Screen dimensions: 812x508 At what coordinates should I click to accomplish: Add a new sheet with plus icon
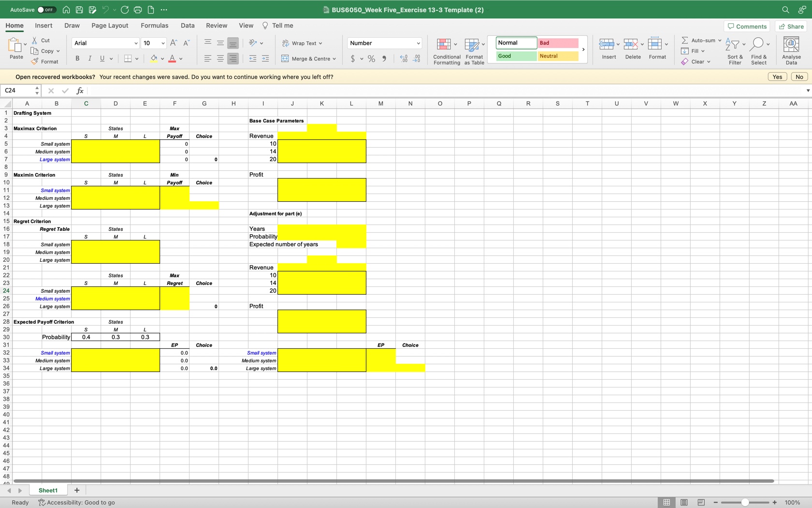coord(76,490)
